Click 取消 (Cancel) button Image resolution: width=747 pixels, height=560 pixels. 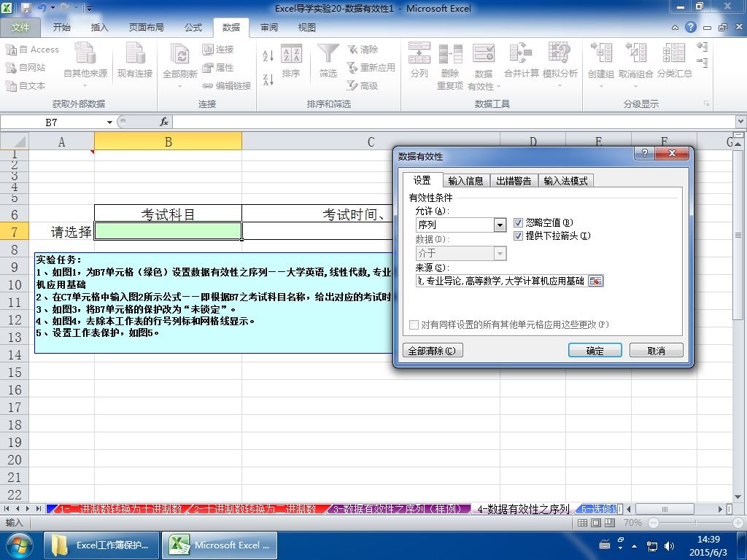656,351
